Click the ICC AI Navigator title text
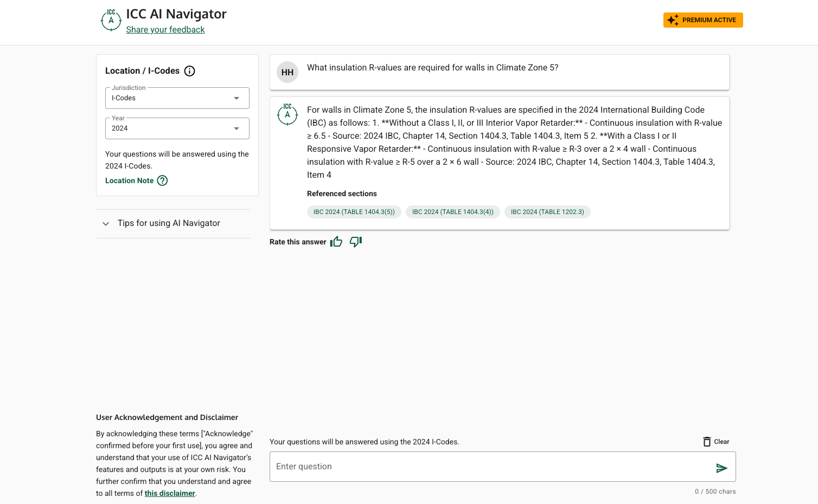This screenshot has width=818, height=504. coord(176,14)
